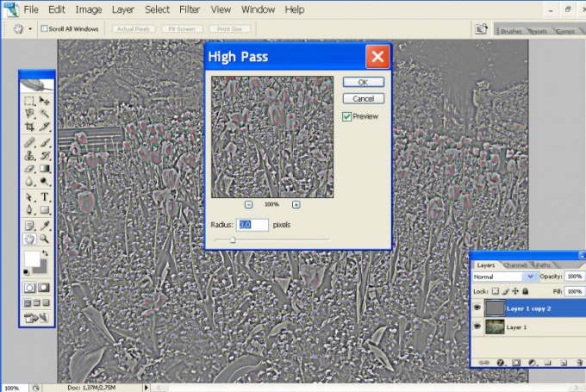The width and height of the screenshot is (586, 392).
Task: Zoom in the High Pass preview
Action: coord(296,204)
